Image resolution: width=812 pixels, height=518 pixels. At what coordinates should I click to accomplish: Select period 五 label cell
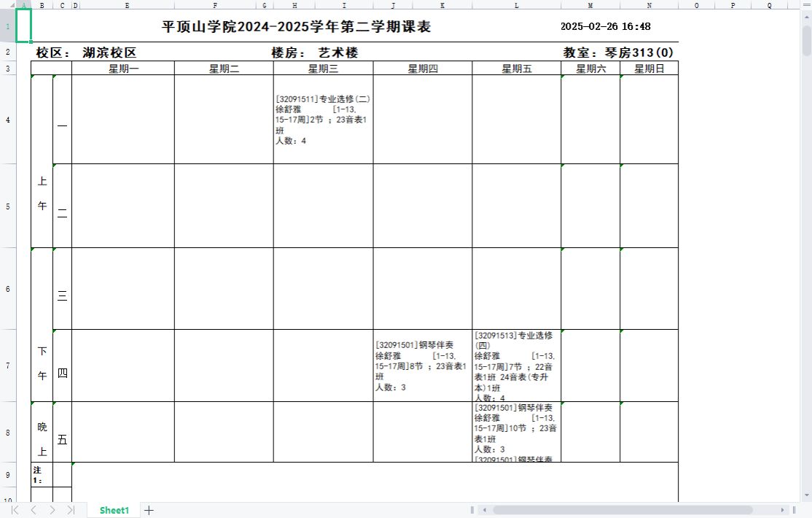click(62, 432)
